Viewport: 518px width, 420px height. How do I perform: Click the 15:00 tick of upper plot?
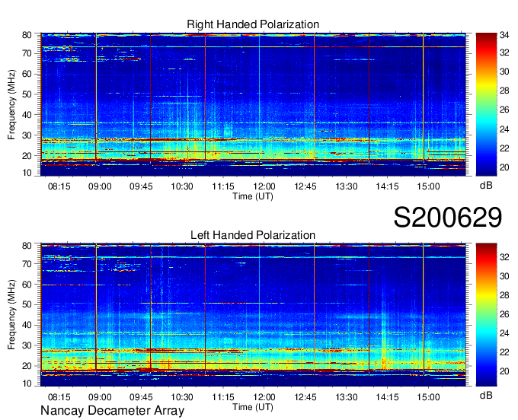click(x=428, y=186)
